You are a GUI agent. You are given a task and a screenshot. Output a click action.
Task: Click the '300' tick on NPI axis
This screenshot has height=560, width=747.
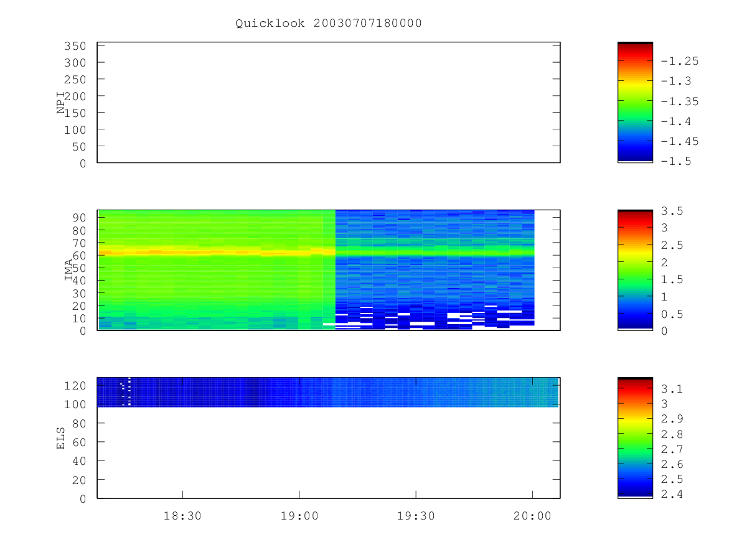(x=74, y=63)
